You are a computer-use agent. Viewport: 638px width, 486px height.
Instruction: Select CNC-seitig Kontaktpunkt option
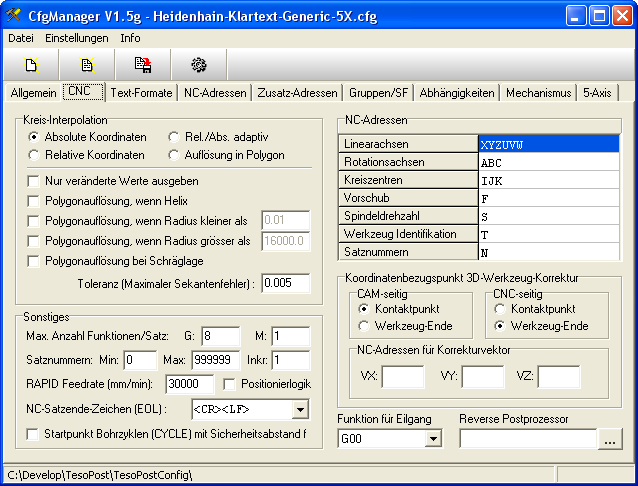coord(499,309)
